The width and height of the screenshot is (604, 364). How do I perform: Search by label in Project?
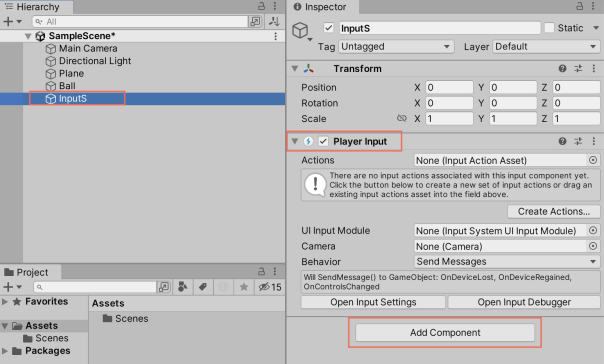pyautogui.click(x=203, y=287)
